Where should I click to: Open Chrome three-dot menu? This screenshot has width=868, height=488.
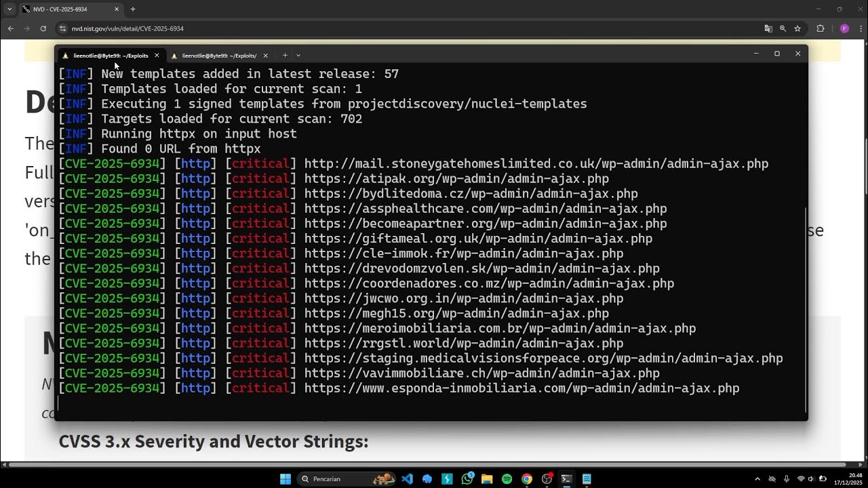point(859,28)
